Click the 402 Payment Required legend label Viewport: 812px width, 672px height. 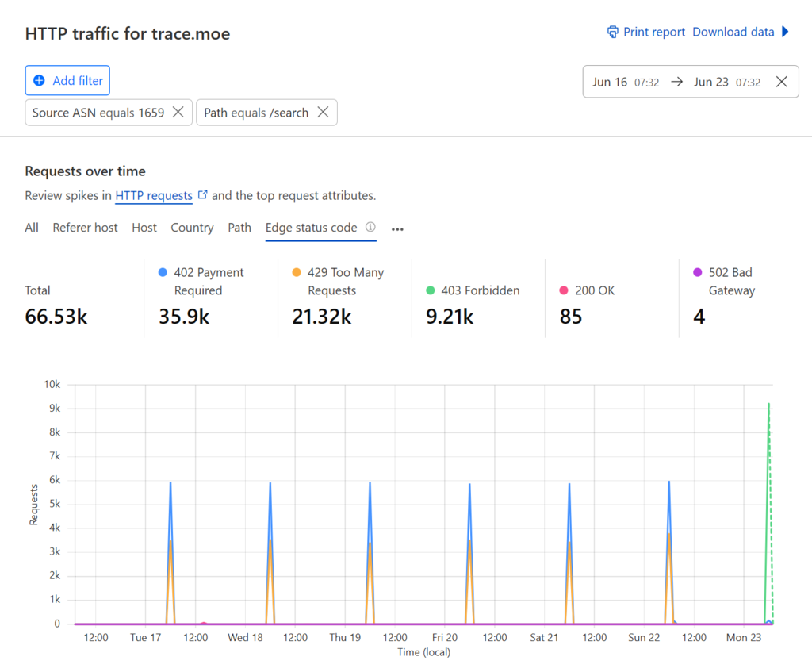[x=209, y=282]
